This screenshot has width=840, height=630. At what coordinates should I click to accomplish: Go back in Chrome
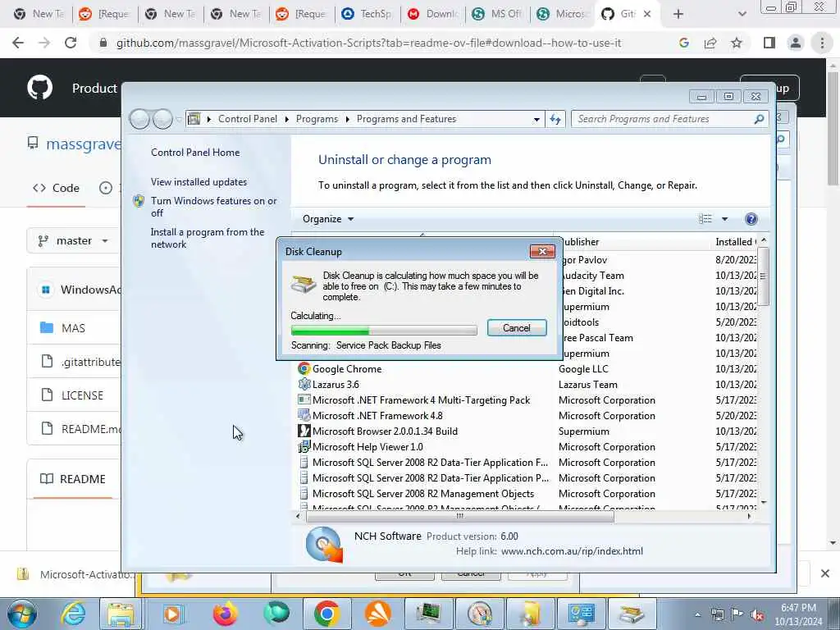coord(18,43)
